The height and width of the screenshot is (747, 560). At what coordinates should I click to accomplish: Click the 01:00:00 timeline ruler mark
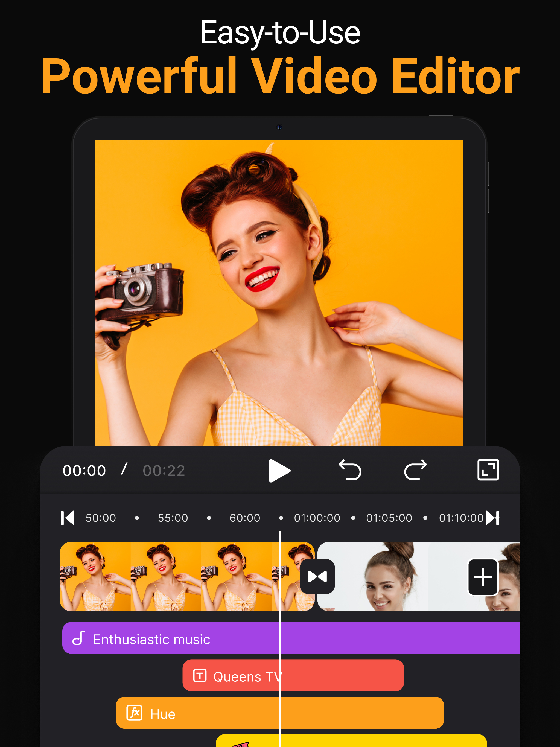tap(317, 518)
